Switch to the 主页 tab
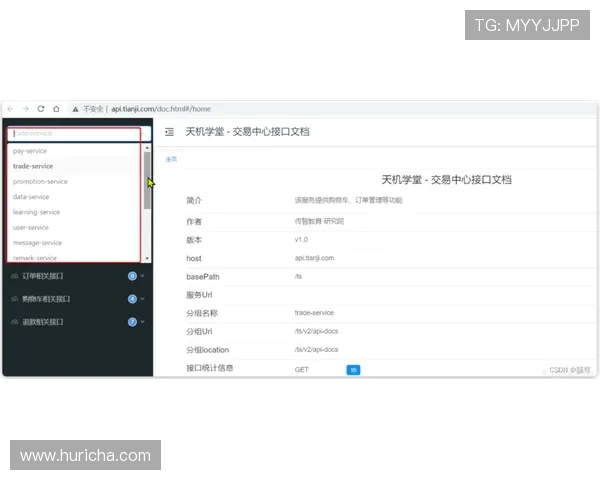Image resolution: width=600 pixels, height=480 pixels. click(x=171, y=159)
